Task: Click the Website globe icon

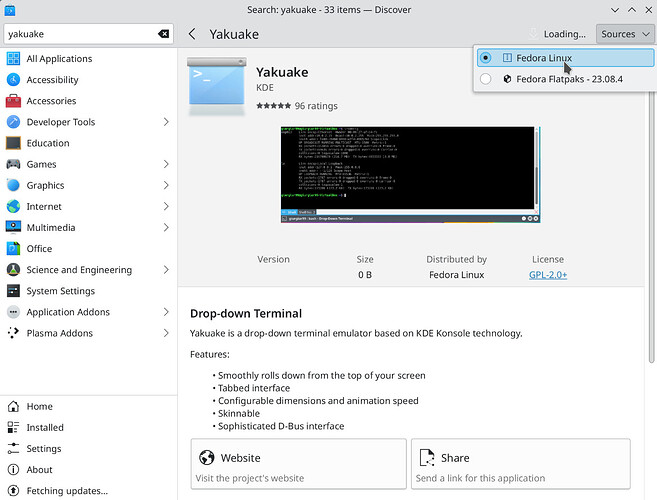Action: tap(207, 458)
